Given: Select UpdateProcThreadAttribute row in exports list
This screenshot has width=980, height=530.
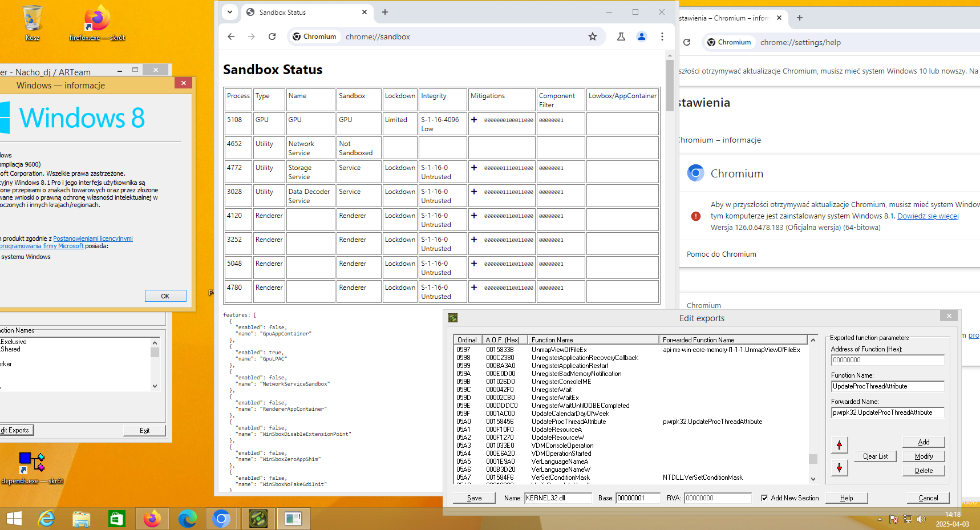Looking at the screenshot, I should click(x=631, y=422).
